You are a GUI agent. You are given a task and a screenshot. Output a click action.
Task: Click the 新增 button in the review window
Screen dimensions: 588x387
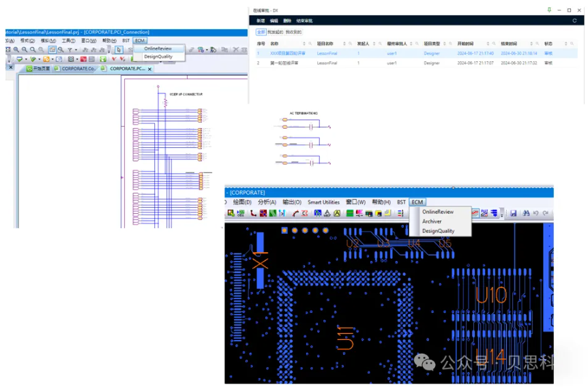coord(261,21)
